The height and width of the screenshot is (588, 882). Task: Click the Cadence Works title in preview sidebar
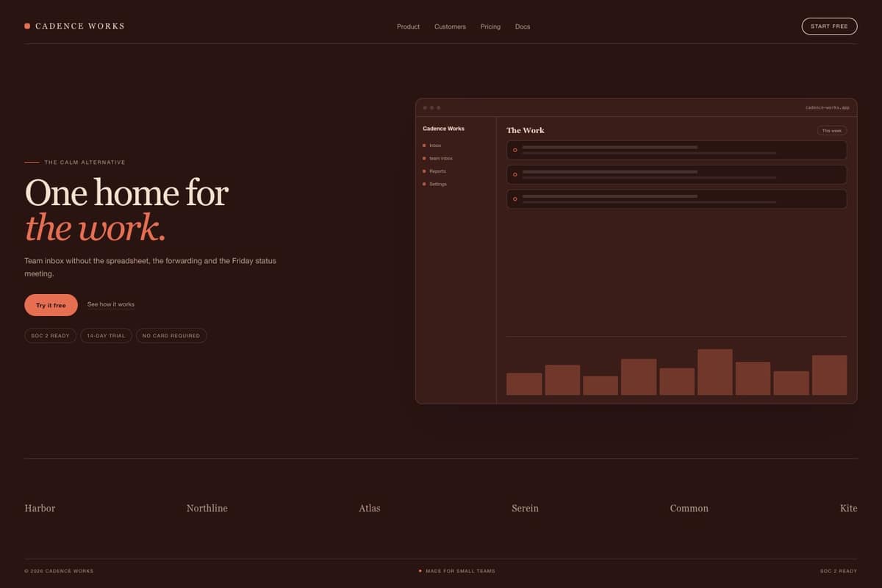click(443, 129)
